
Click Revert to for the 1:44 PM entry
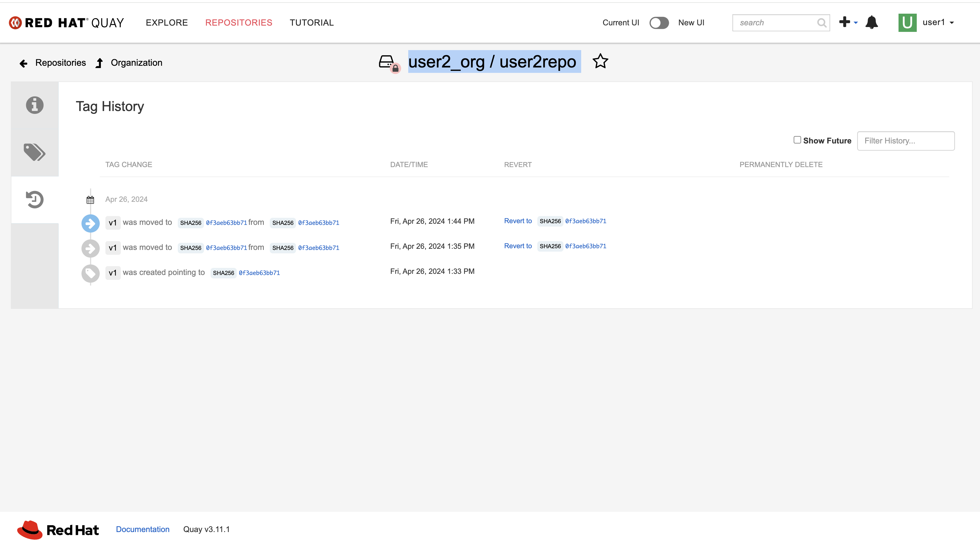(517, 221)
